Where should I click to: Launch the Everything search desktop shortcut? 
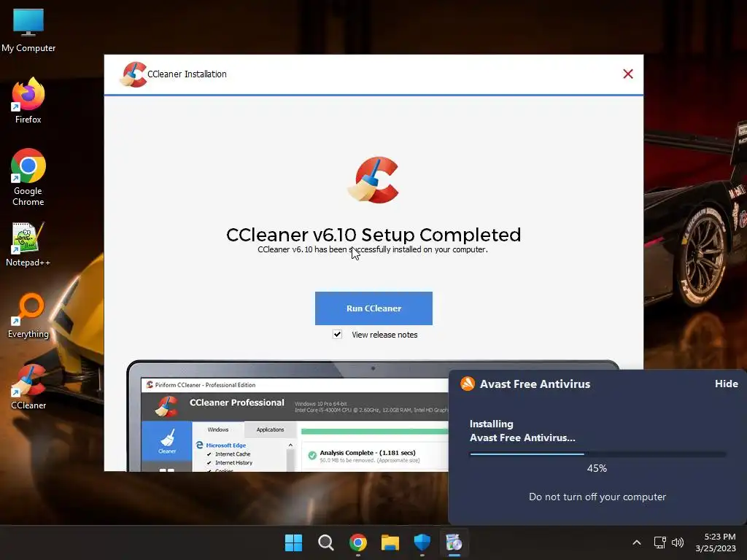coord(28,316)
